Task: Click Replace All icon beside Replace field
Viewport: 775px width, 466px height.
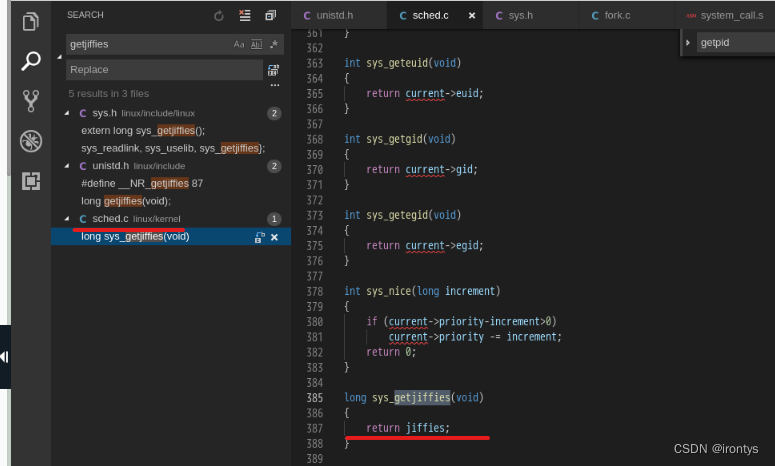Action: pos(273,70)
